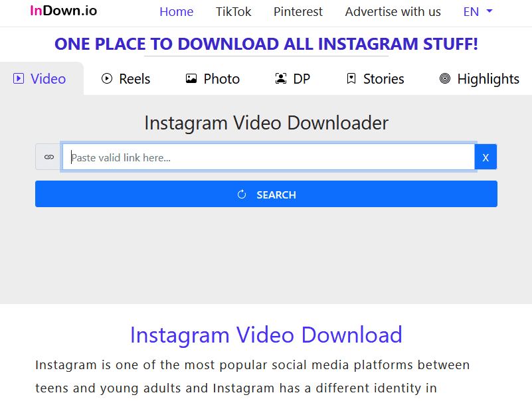The width and height of the screenshot is (532, 401).
Task: Switch to the Photo tab
Action: pyautogui.click(x=213, y=79)
